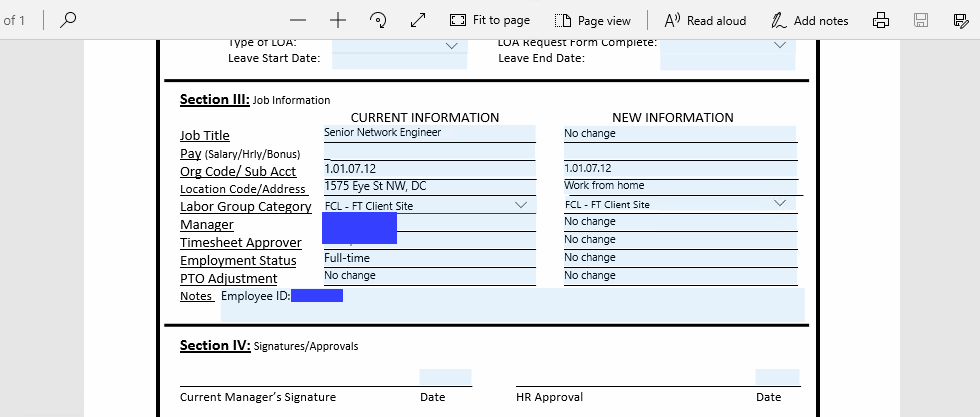Click the current Job Title field

point(429,133)
